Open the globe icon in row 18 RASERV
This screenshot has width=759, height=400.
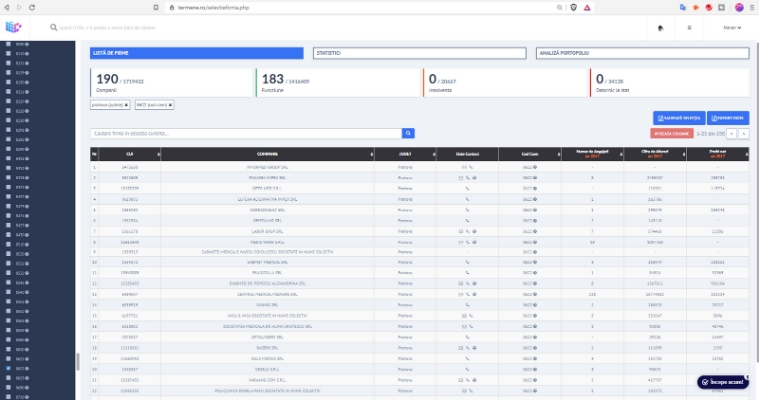pyautogui.click(x=474, y=348)
